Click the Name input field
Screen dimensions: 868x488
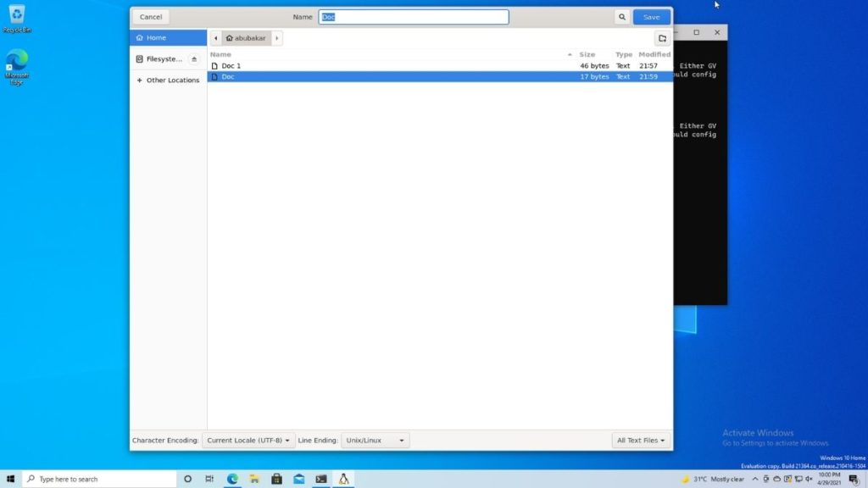point(414,16)
